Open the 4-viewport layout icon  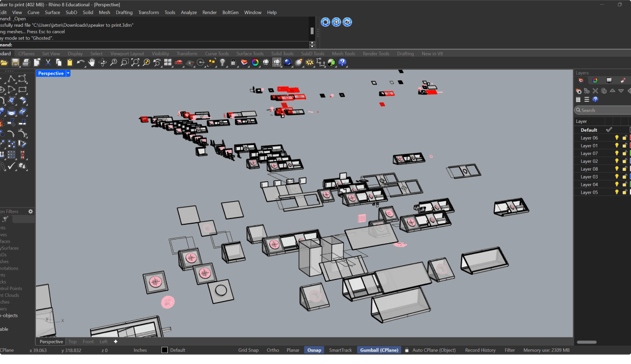pyautogui.click(x=168, y=63)
